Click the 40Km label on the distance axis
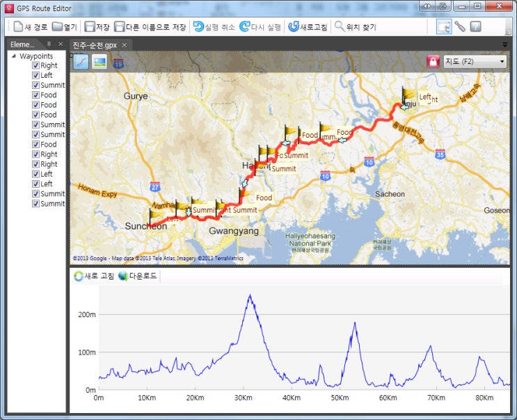This screenshot has height=420, width=517. point(292,398)
